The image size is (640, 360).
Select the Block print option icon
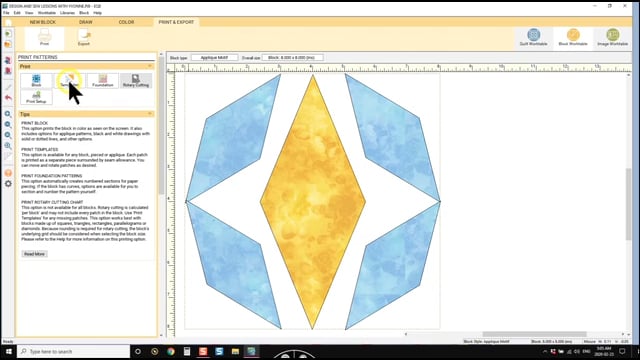coord(36,80)
